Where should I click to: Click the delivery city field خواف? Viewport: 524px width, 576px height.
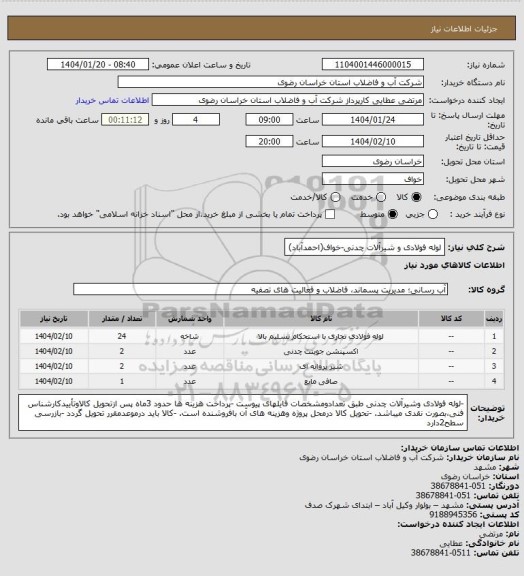click(373, 179)
